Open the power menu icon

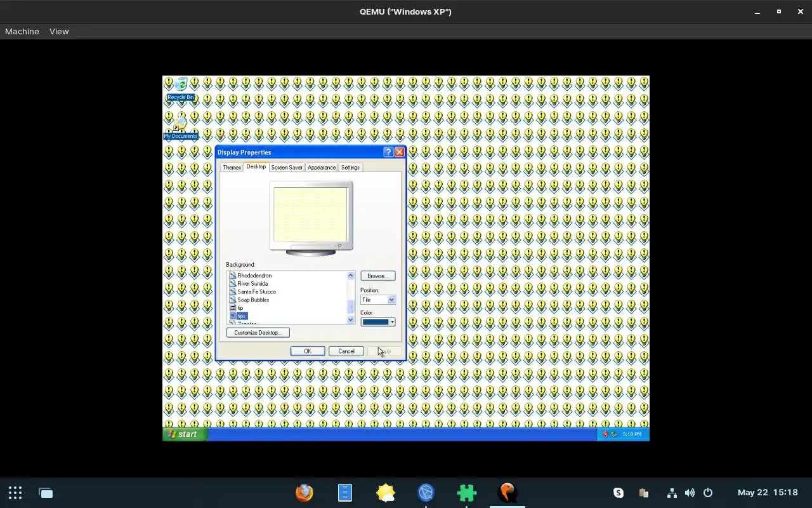click(708, 493)
